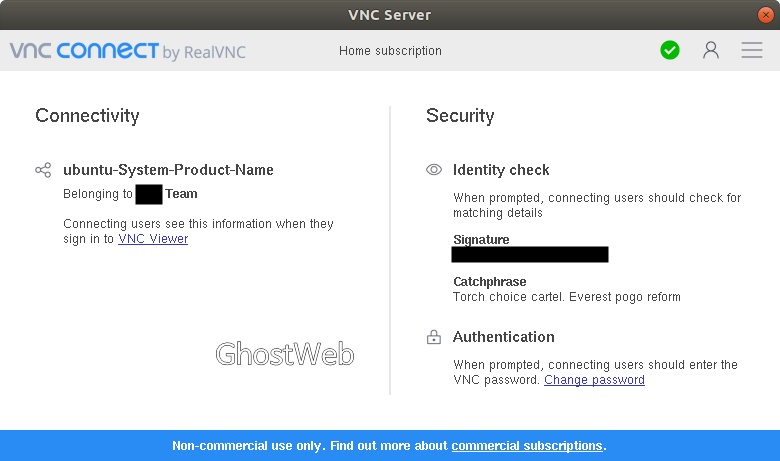Image resolution: width=780 pixels, height=461 pixels.
Task: Open the commercial subscriptions link
Action: click(x=527, y=446)
